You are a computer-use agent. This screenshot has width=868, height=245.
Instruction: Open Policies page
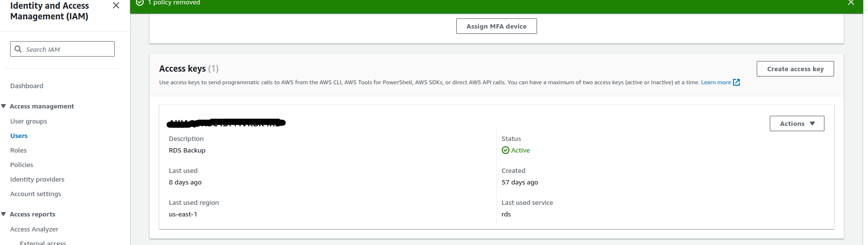point(22,165)
